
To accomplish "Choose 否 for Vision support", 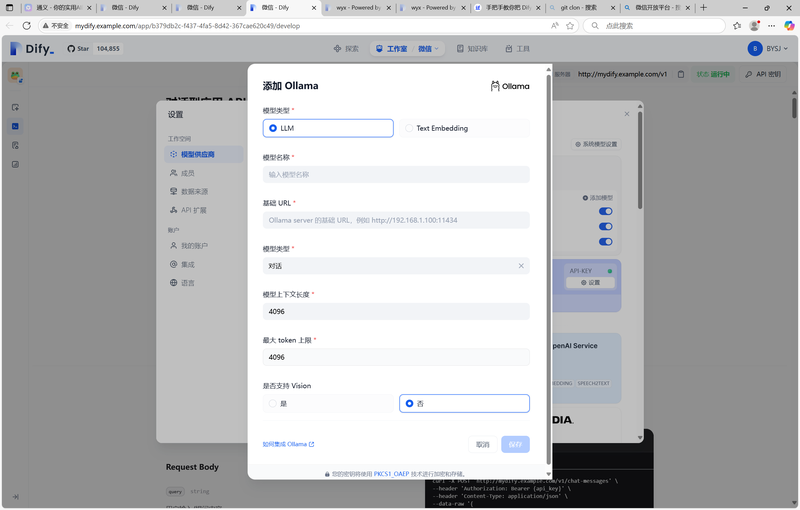I will pyautogui.click(x=464, y=403).
